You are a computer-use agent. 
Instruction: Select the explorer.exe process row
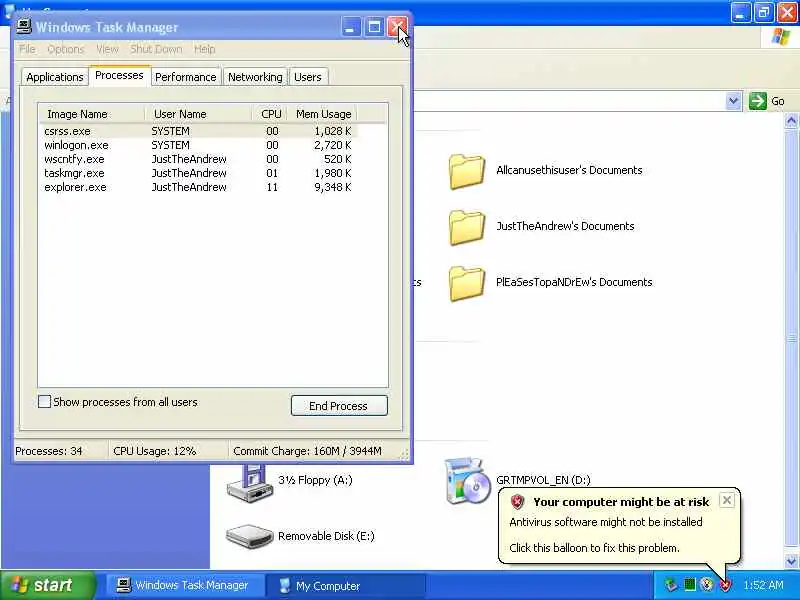(x=198, y=187)
